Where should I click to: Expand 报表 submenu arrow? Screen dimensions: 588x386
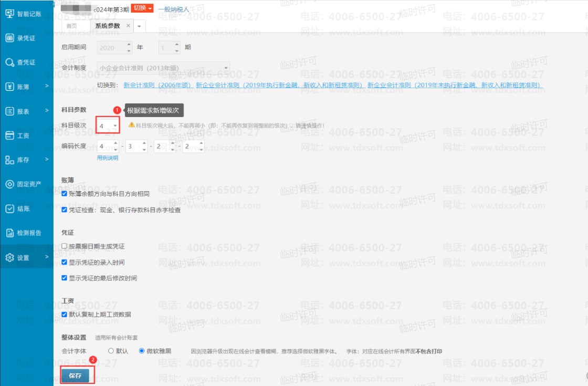pyautogui.click(x=47, y=110)
